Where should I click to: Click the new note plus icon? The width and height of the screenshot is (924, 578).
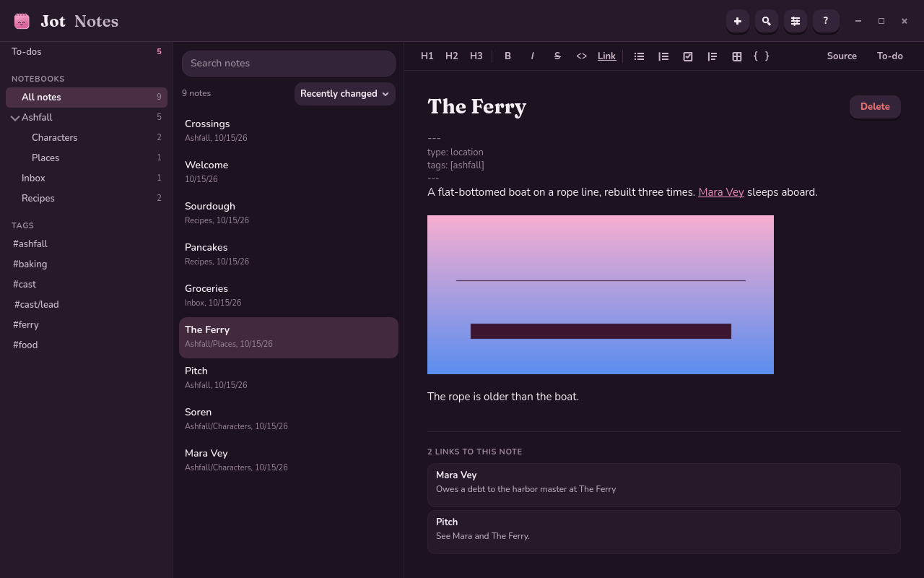click(x=737, y=21)
